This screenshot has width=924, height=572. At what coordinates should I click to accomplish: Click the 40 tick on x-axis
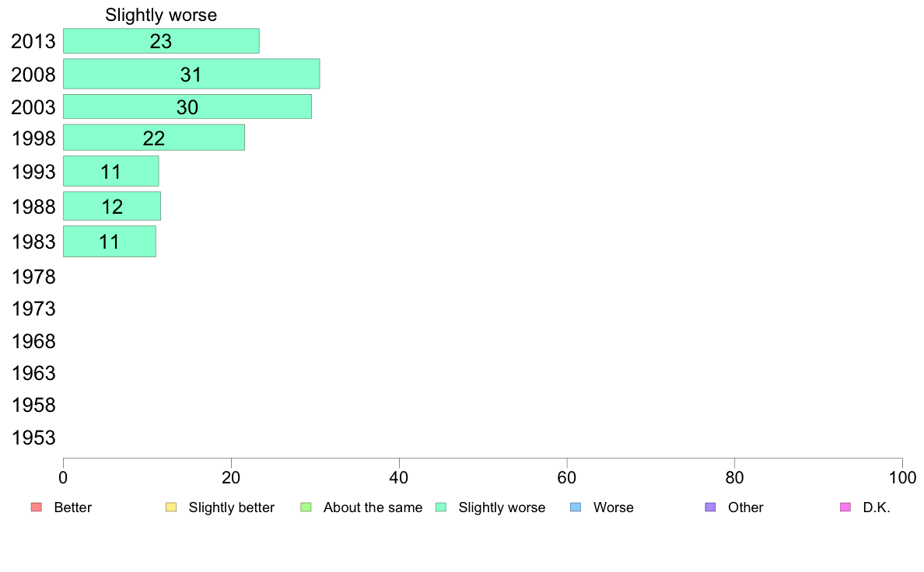pyautogui.click(x=399, y=478)
